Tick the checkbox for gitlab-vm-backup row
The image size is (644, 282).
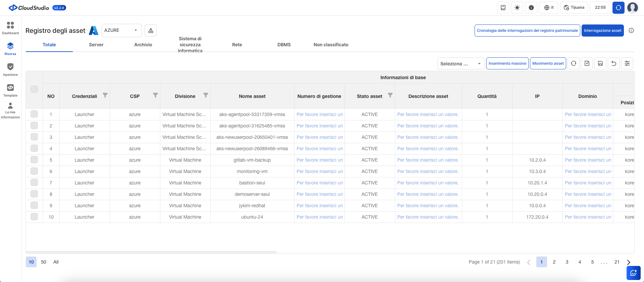(x=34, y=160)
